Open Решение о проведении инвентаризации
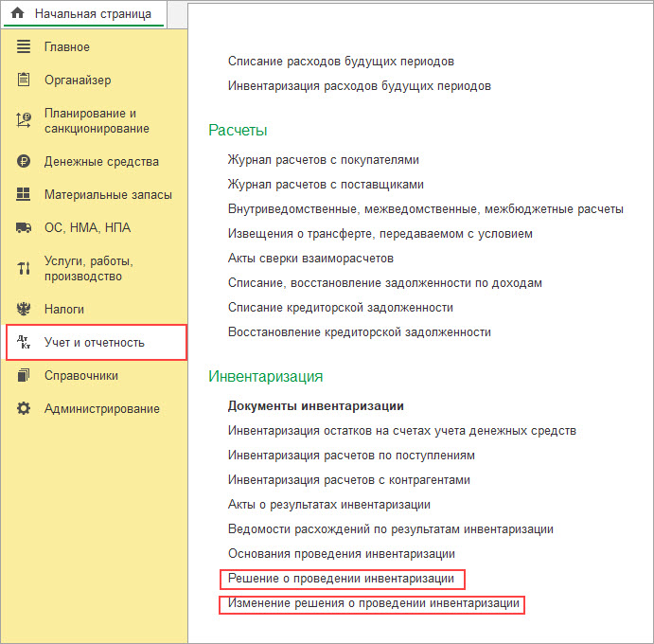This screenshot has width=654, height=644. coord(341,579)
